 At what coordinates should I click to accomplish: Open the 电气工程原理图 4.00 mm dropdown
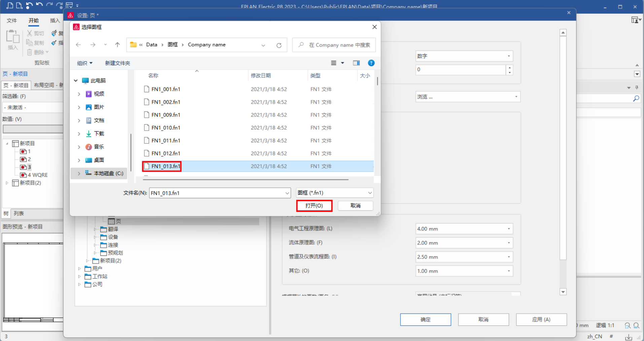[464, 229]
